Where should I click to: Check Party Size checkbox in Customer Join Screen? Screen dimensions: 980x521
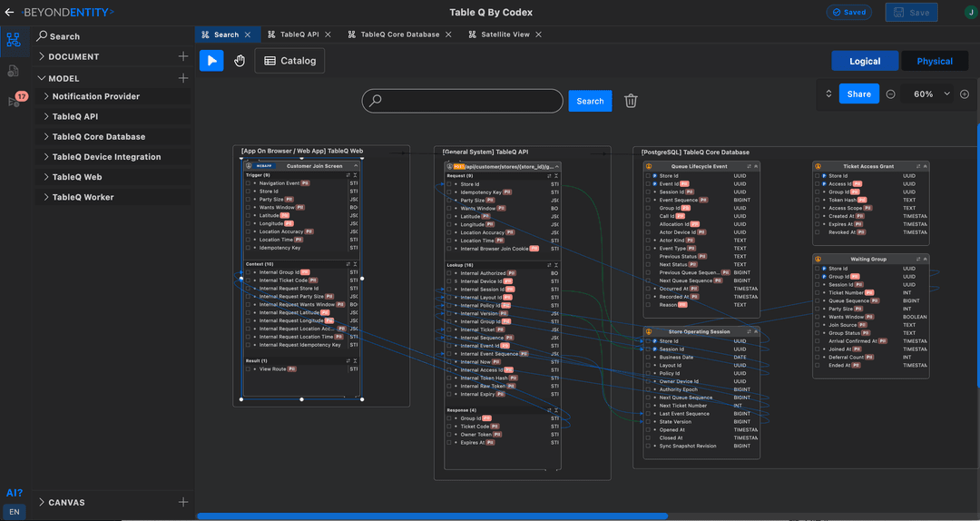click(248, 200)
